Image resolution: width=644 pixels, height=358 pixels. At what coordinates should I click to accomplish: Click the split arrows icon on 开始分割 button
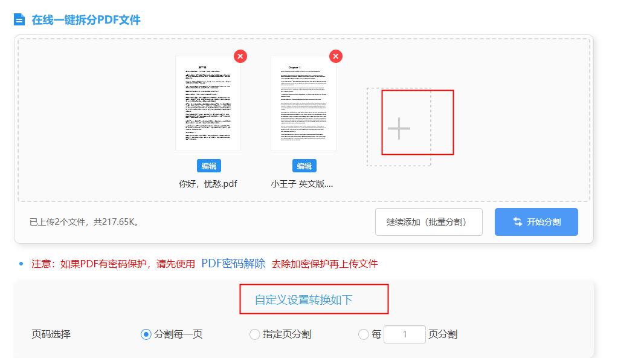(x=517, y=221)
